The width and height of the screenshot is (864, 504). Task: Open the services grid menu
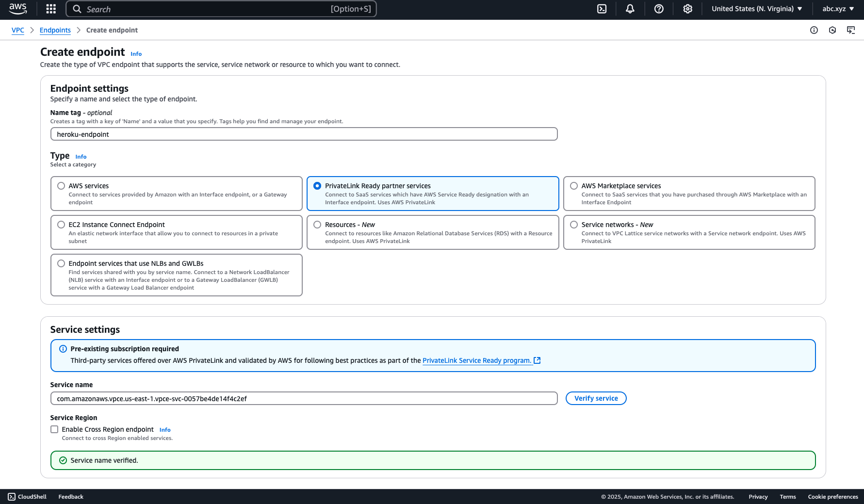pos(51,9)
